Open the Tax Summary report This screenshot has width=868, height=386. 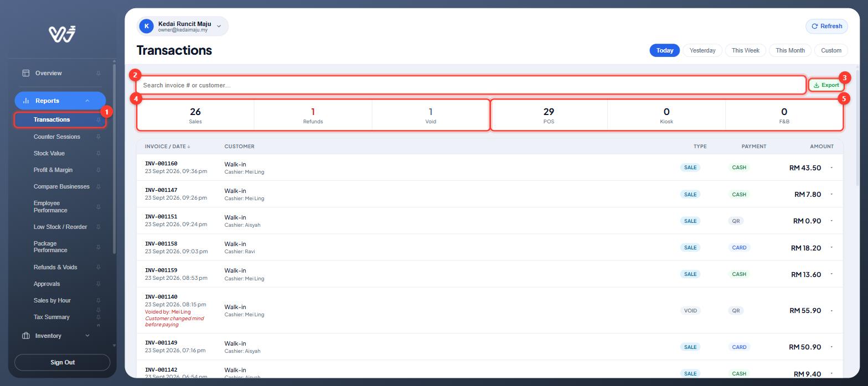point(51,317)
